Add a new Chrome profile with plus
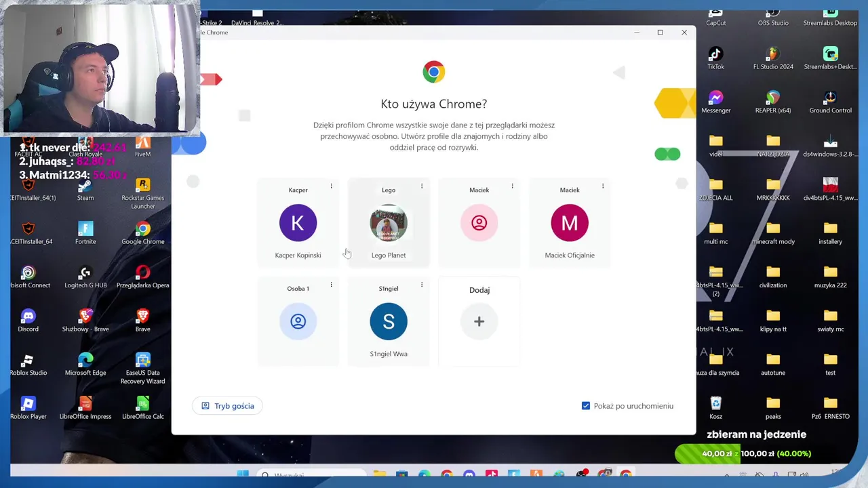This screenshot has height=488, width=868. [479, 321]
